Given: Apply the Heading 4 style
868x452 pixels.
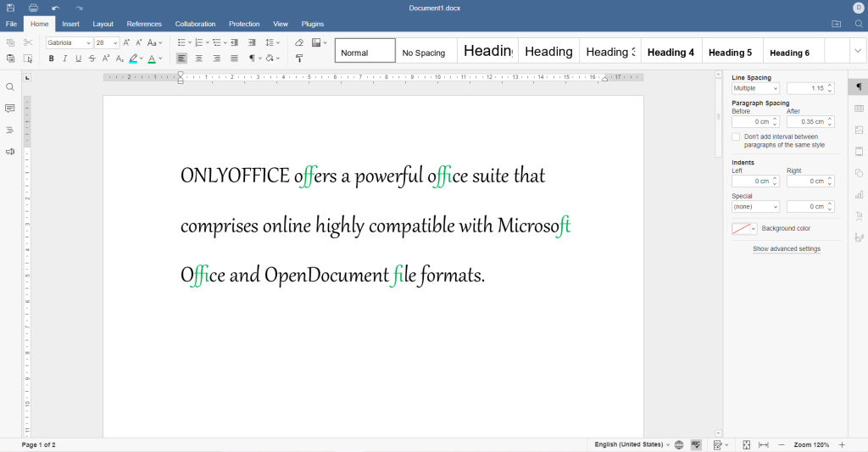Looking at the screenshot, I should click(671, 50).
